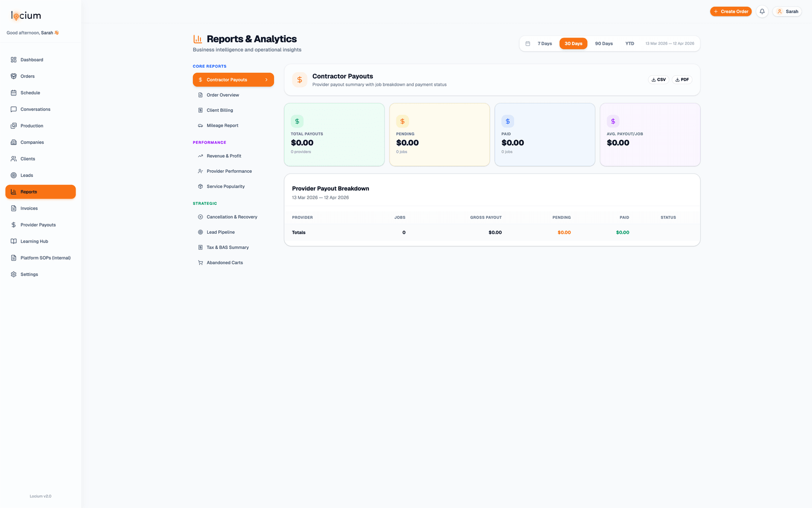Open the Order Overview report

[233, 95]
